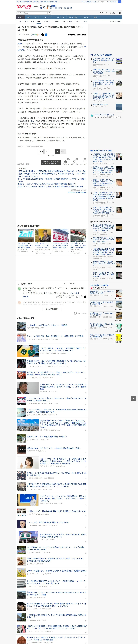Screen dimensions: 138x644
Task: Expand first comment with もっと見る link
Action: point(75,293)
